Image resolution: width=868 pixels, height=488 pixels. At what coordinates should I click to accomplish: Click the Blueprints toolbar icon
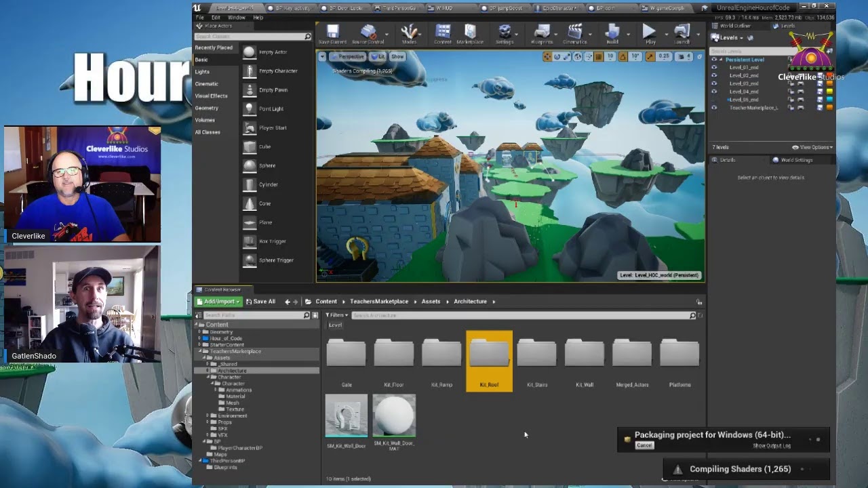click(542, 32)
